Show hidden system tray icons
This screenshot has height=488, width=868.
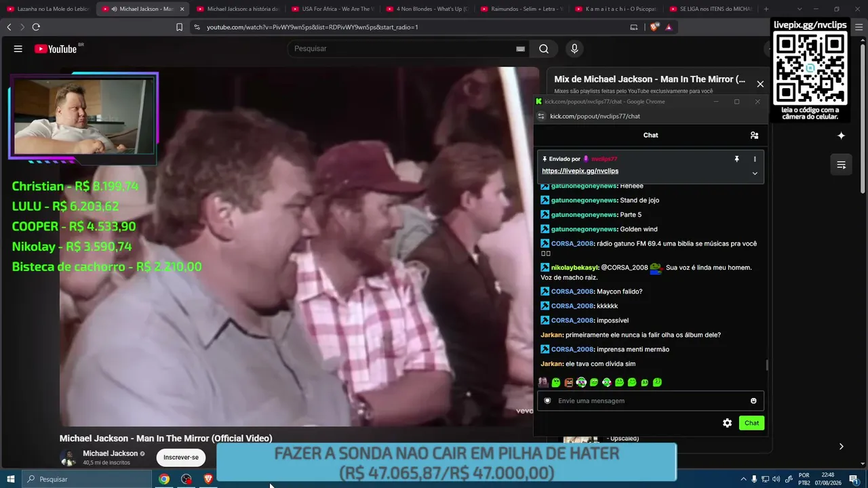pyautogui.click(x=743, y=479)
